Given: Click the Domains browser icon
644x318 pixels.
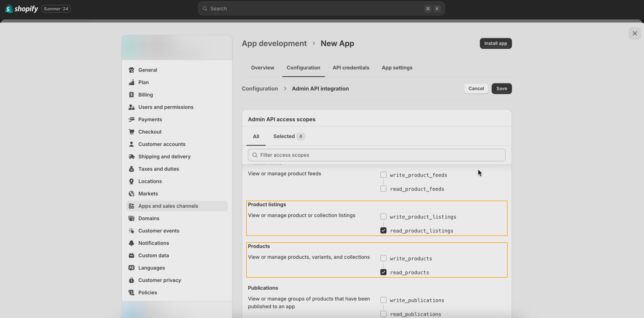Looking at the screenshot, I should 131,218.
